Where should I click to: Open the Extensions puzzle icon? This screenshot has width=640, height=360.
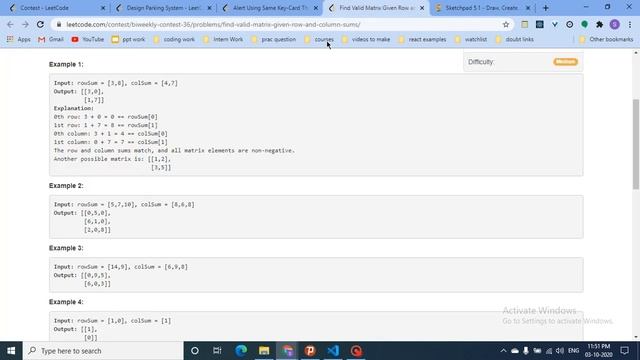point(599,24)
